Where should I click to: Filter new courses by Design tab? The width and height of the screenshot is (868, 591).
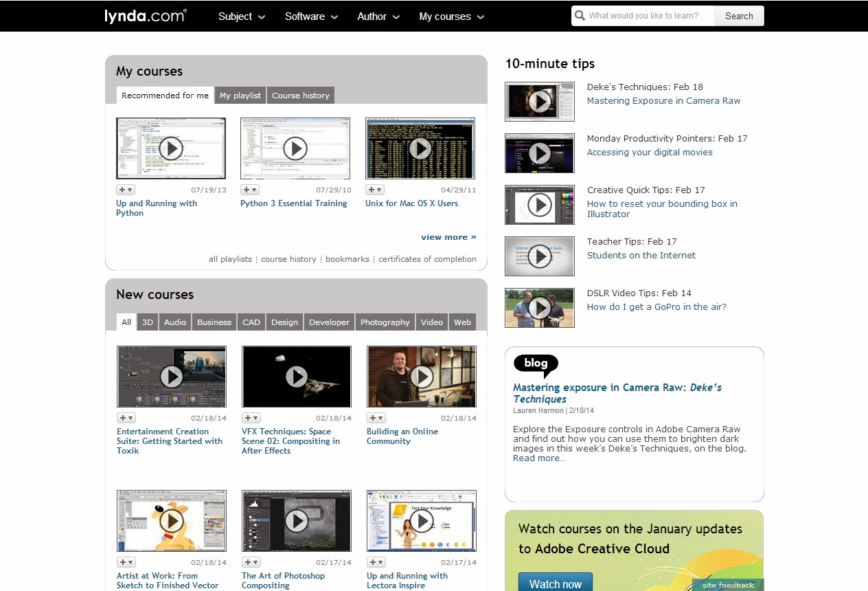click(285, 322)
